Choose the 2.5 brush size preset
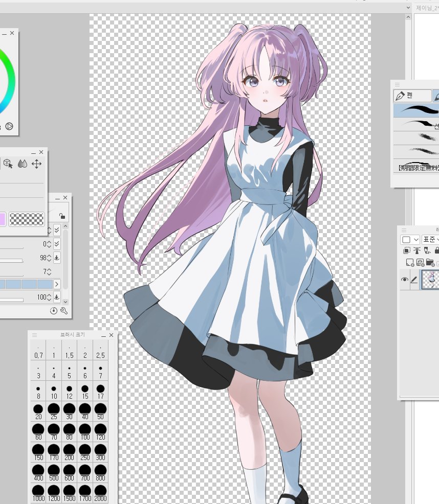Screen dimensions: 439x504 100,351
